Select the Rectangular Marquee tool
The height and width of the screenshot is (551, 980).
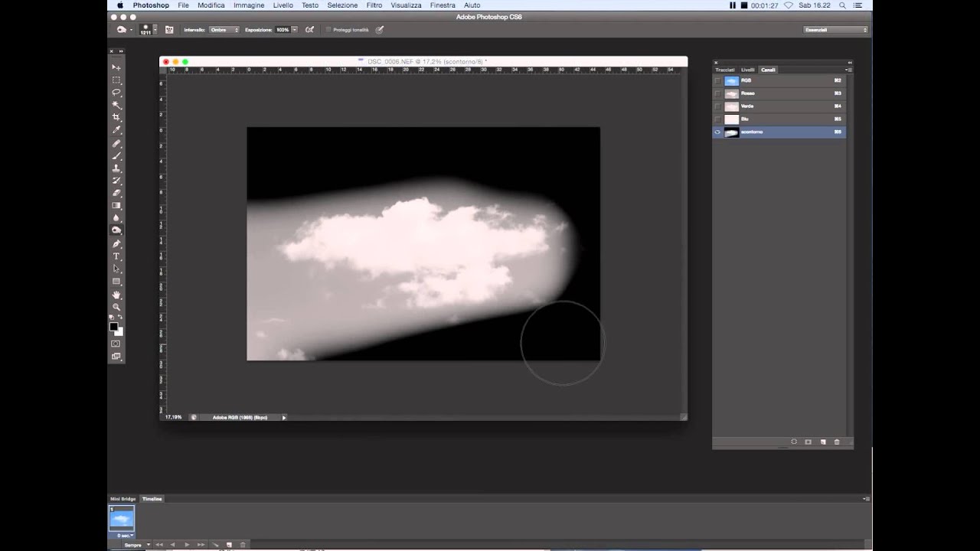pos(116,80)
